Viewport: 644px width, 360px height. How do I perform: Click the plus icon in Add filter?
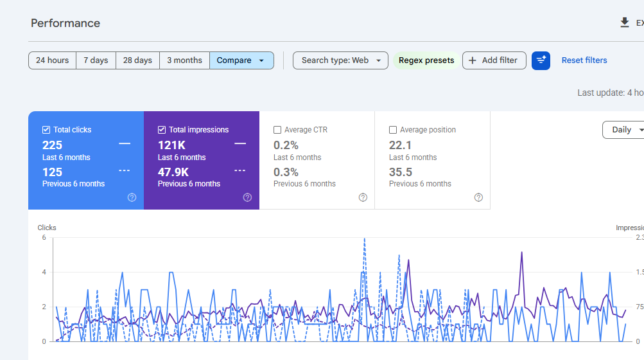click(x=473, y=60)
